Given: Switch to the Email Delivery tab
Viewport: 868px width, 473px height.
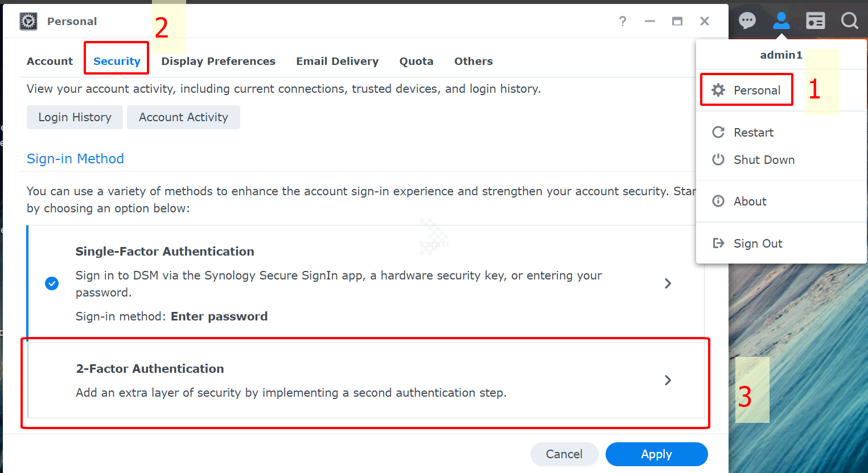Looking at the screenshot, I should click(x=337, y=61).
